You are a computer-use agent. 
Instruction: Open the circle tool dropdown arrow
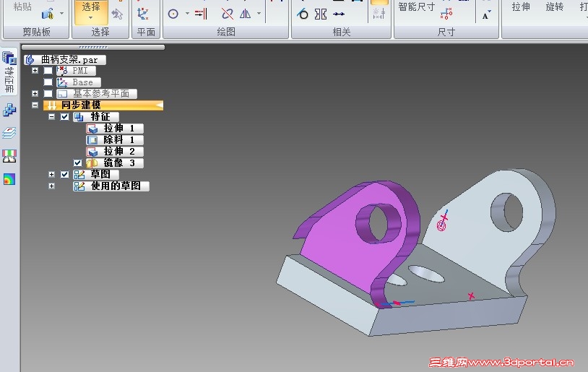[x=187, y=14]
